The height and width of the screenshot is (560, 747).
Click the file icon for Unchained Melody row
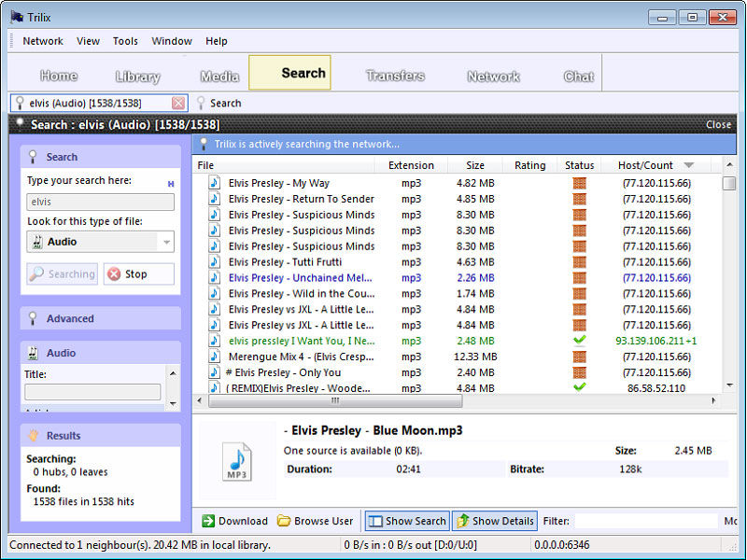[x=215, y=277]
